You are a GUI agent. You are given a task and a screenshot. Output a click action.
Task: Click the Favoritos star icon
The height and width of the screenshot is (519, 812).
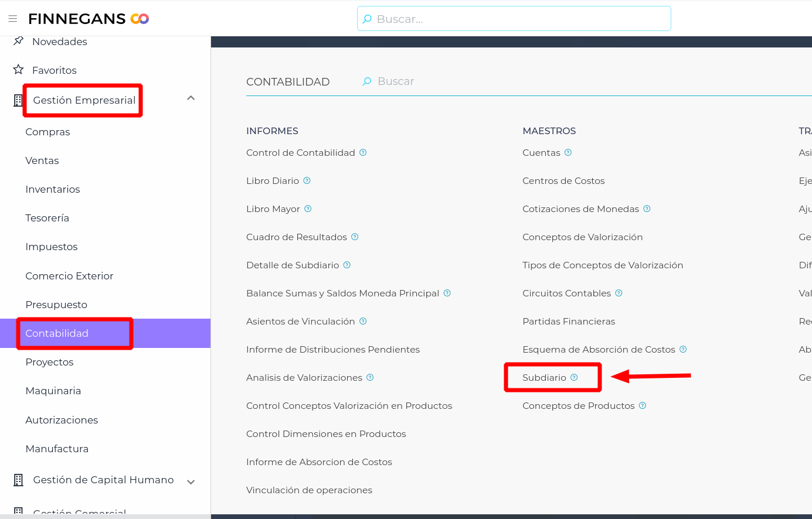click(x=19, y=70)
